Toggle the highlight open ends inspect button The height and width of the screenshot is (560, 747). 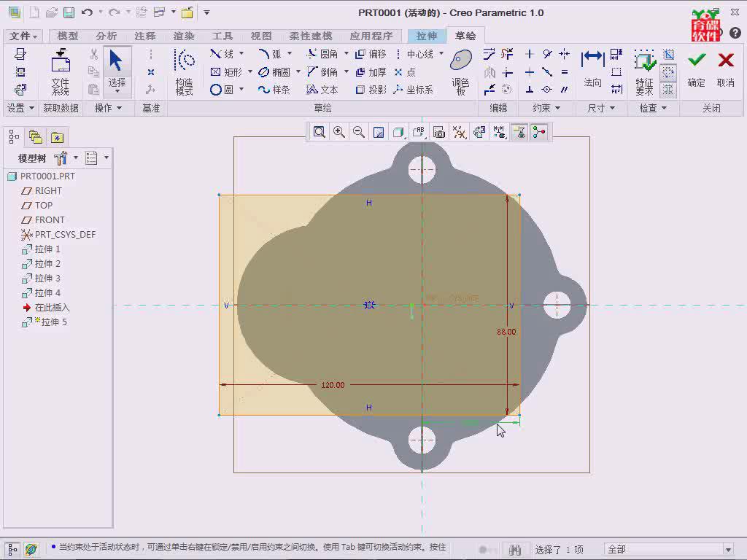point(668,72)
